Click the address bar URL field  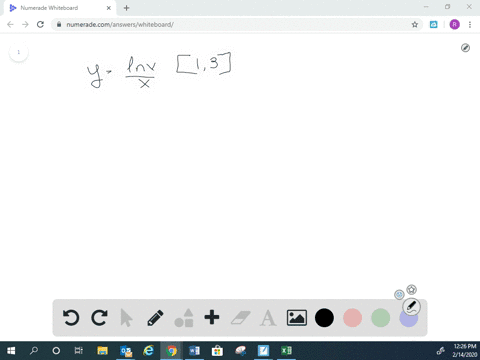(237, 24)
